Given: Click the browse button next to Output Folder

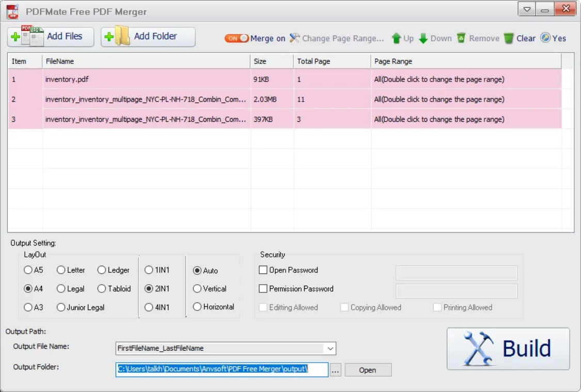Looking at the screenshot, I should point(335,369).
